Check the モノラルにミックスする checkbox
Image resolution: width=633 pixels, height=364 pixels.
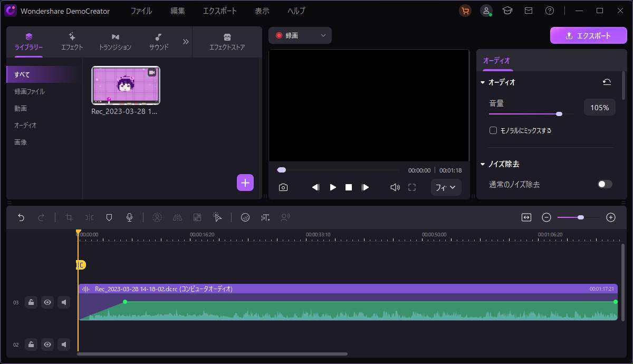493,130
